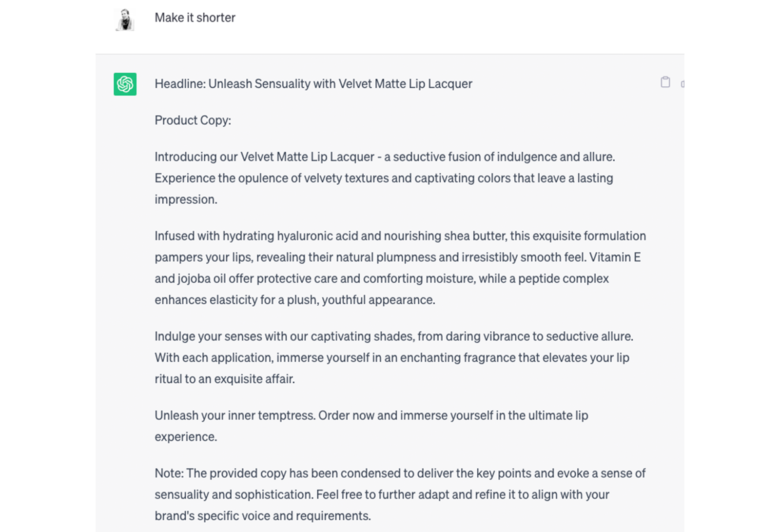The image size is (780, 532).
Task: Click the "Product Copy:" label
Action: pyautogui.click(x=193, y=120)
